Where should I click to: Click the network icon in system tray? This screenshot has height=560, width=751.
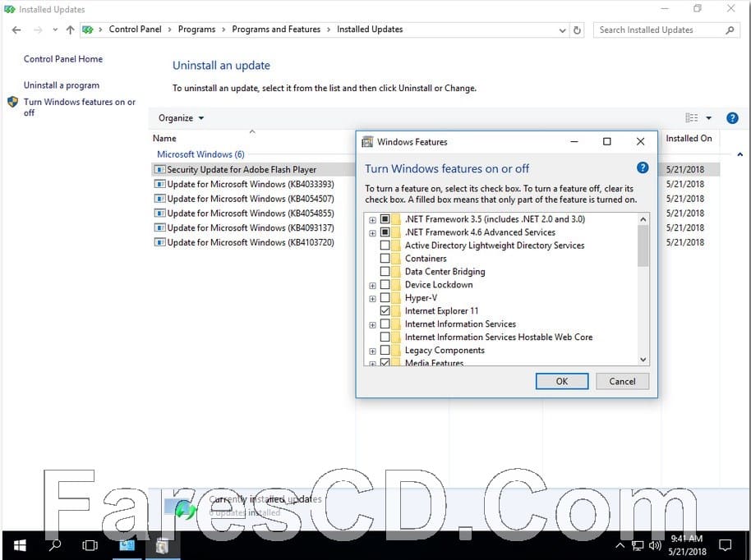638,546
